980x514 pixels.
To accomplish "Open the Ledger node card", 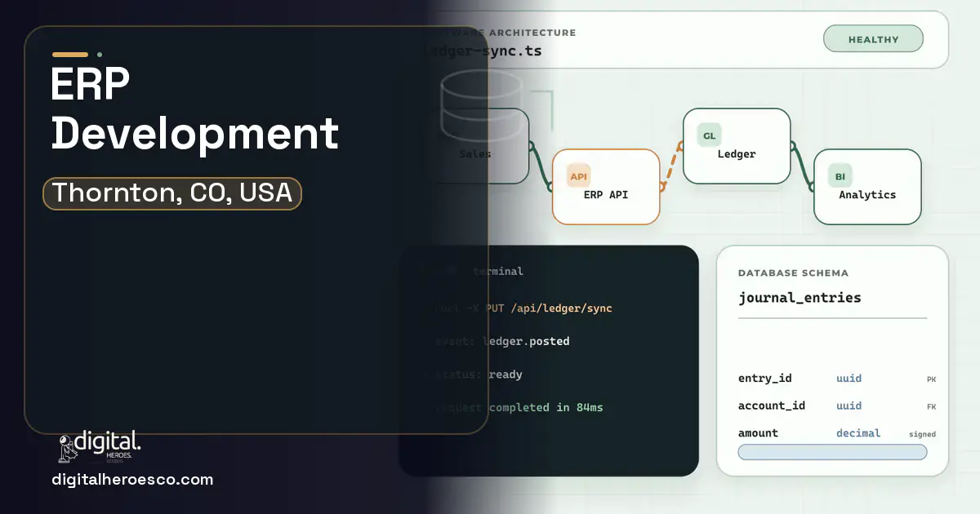I will pos(737,146).
